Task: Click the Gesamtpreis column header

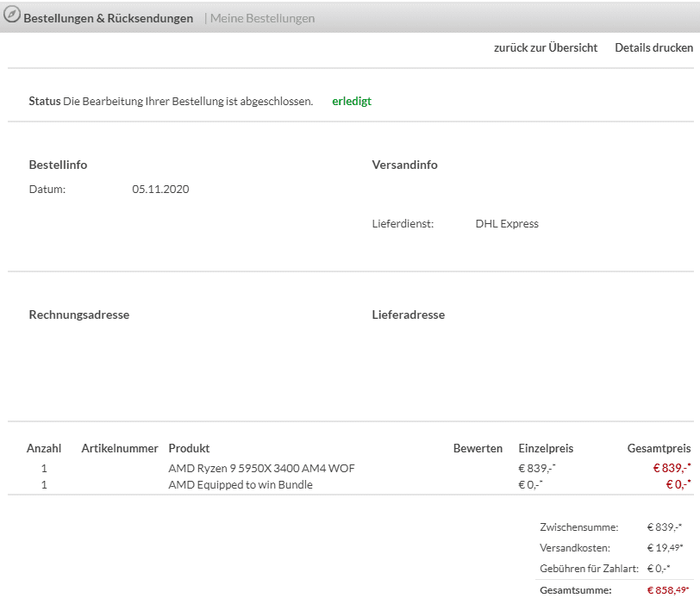Action: [x=659, y=448]
